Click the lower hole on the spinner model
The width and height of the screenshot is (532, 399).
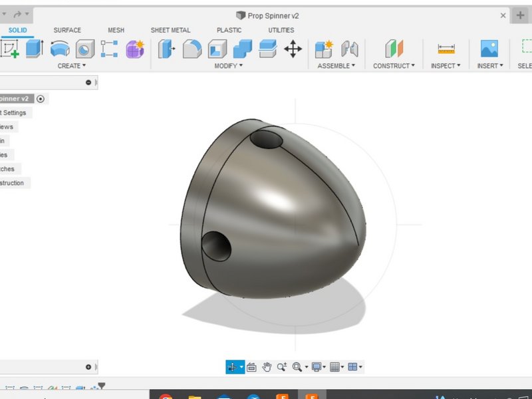(x=216, y=246)
